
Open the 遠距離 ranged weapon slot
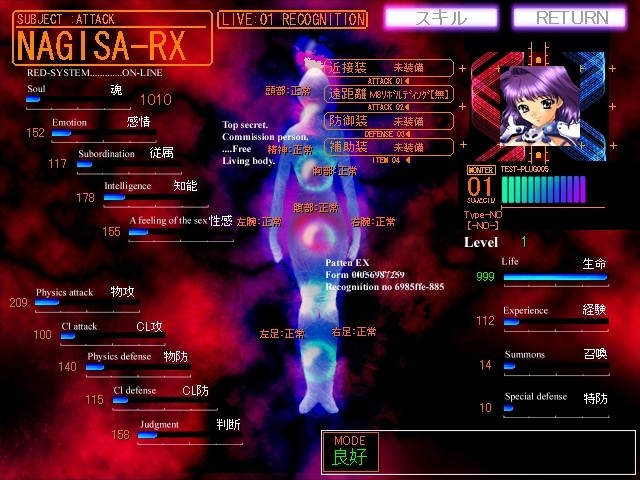[389, 94]
